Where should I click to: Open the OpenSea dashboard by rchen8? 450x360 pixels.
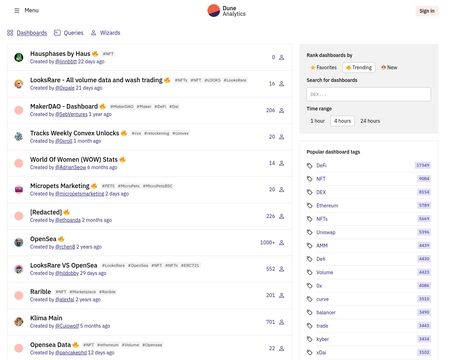tap(43, 239)
